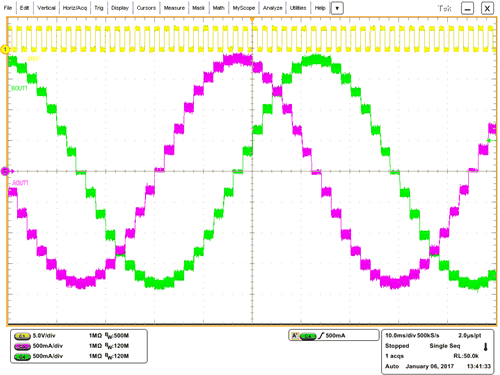This screenshot has height=375, width=500.
Task: Open the File menu
Action: [x=8, y=8]
